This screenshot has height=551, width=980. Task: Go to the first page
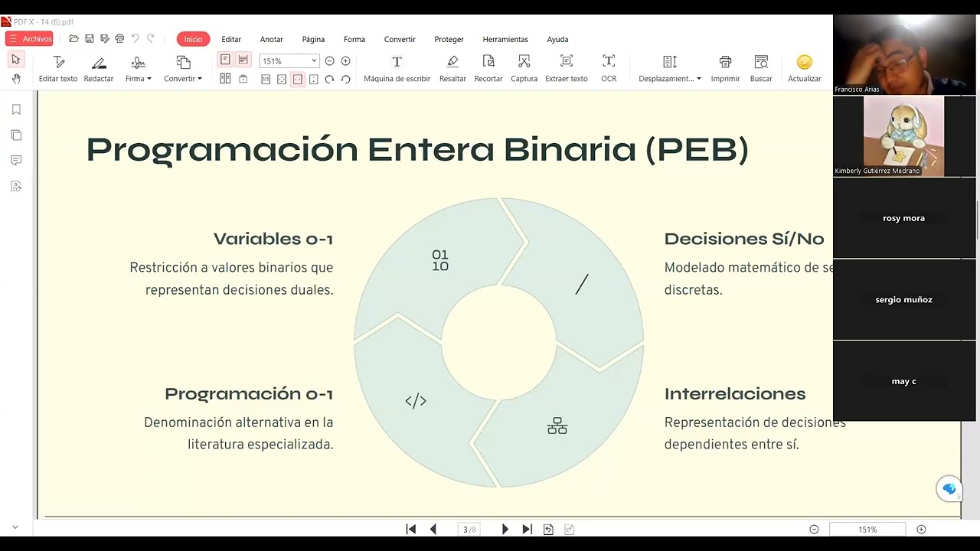pos(411,529)
